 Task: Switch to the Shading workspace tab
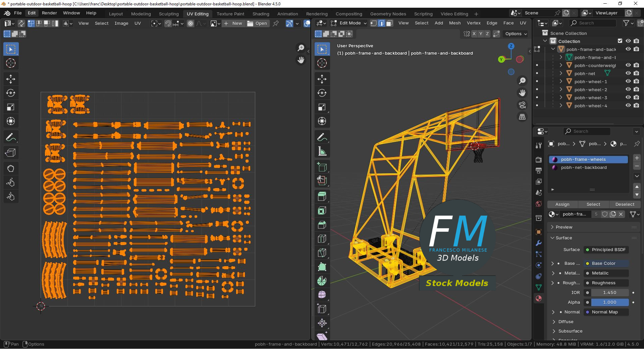click(x=261, y=14)
